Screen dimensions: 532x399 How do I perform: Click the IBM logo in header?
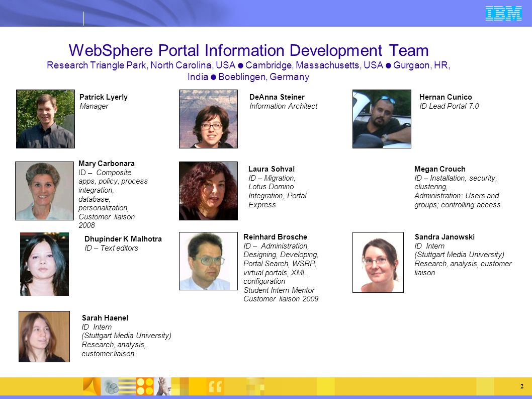[x=503, y=13]
